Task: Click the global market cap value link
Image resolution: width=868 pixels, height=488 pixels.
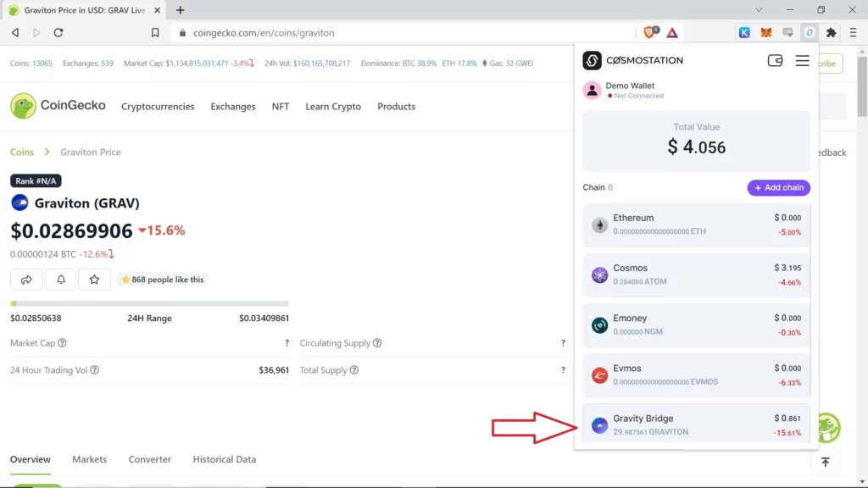Action: (197, 63)
